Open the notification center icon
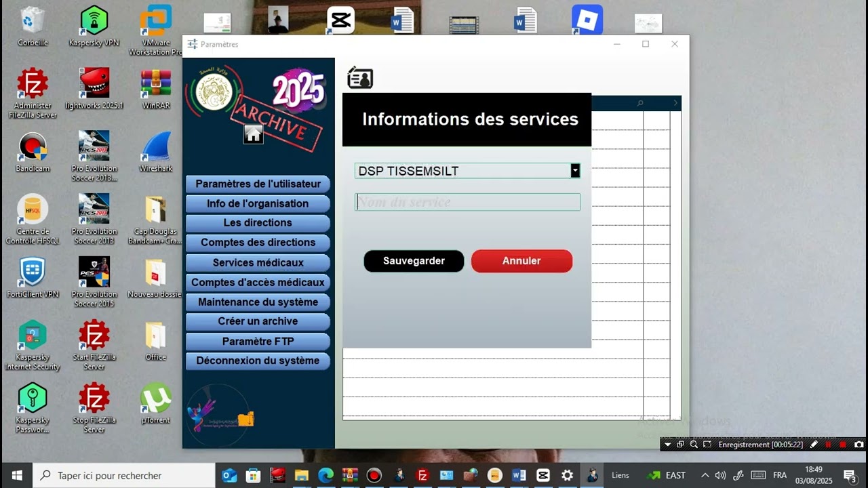This screenshot has height=488, width=868. click(850, 475)
